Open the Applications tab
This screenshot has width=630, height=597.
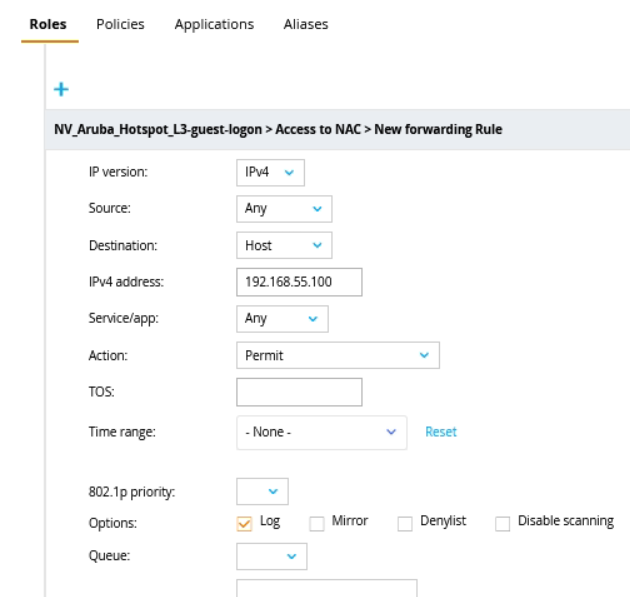coord(214,24)
